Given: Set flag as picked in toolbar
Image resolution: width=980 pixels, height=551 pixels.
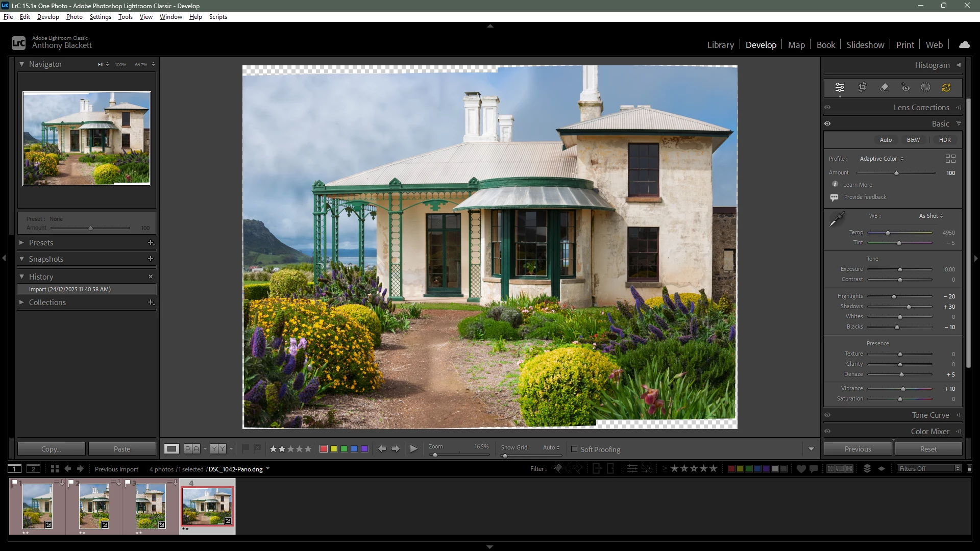Looking at the screenshot, I should [246, 448].
